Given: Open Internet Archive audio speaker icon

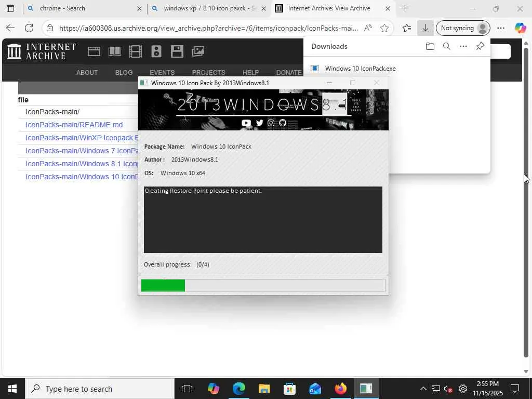Looking at the screenshot, I should pos(156,51).
